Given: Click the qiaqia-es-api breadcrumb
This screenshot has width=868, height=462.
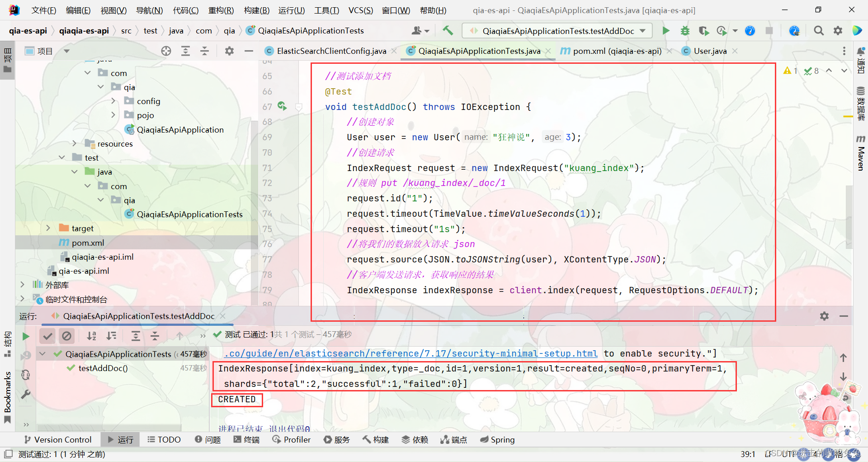Looking at the screenshot, I should pos(84,31).
